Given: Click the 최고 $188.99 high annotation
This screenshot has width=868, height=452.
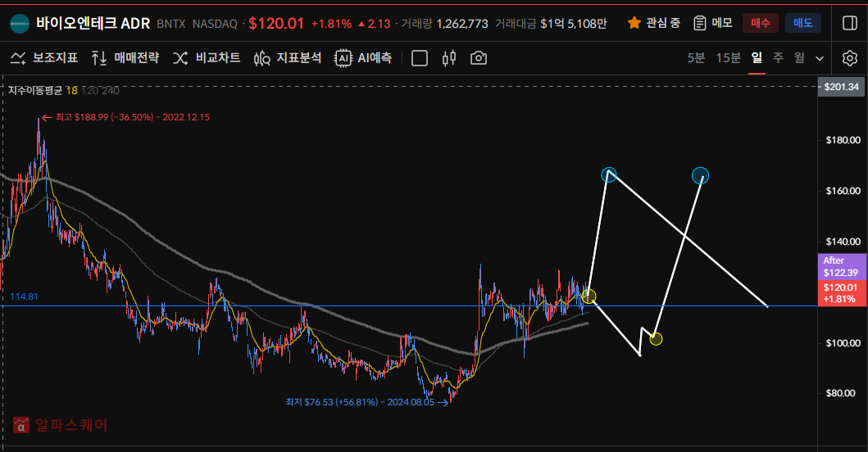Looking at the screenshot, I should pos(125,117).
